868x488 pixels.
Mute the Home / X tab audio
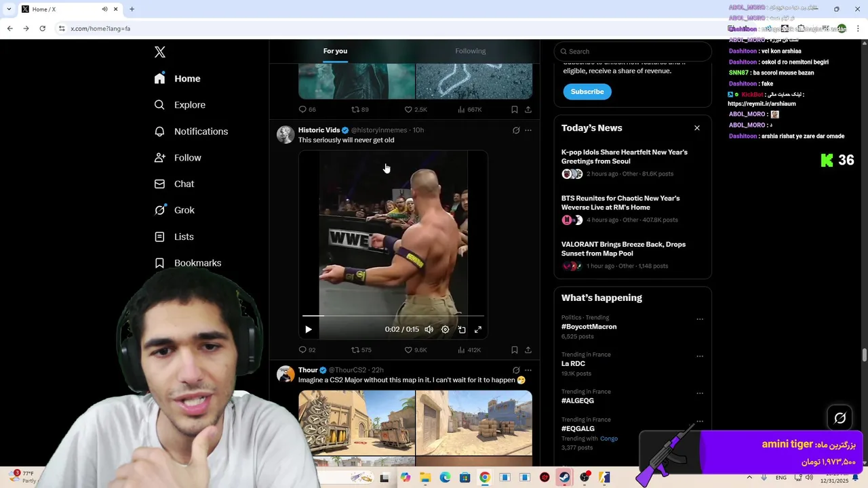[104, 9]
